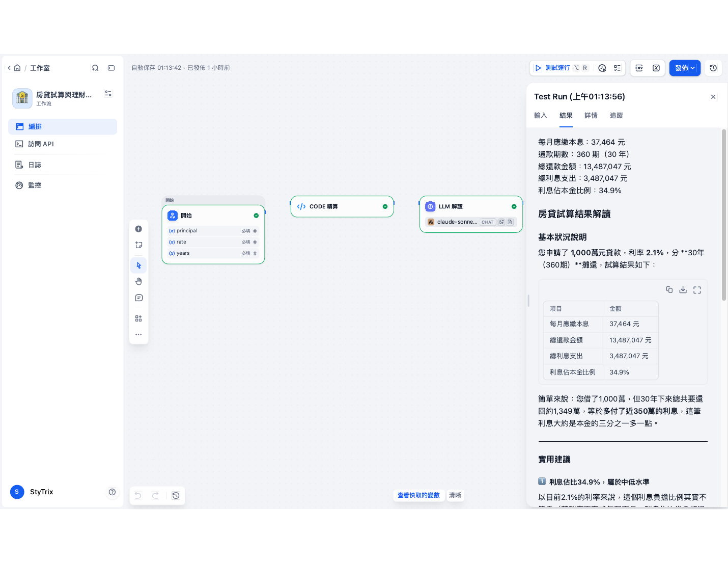Add a new node with the plus icon
The image size is (728, 563).
(138, 229)
